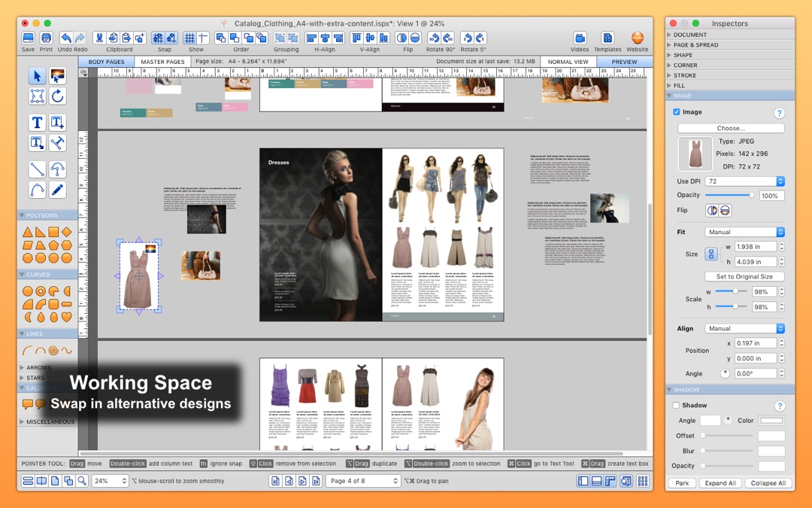Align tops using the first V-Align icon
This screenshot has width=812, height=508.
356,38
